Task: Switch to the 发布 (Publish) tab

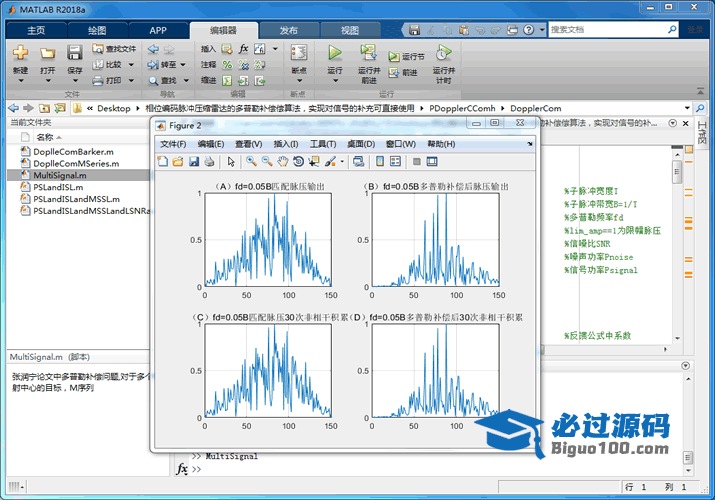Action: (289, 30)
